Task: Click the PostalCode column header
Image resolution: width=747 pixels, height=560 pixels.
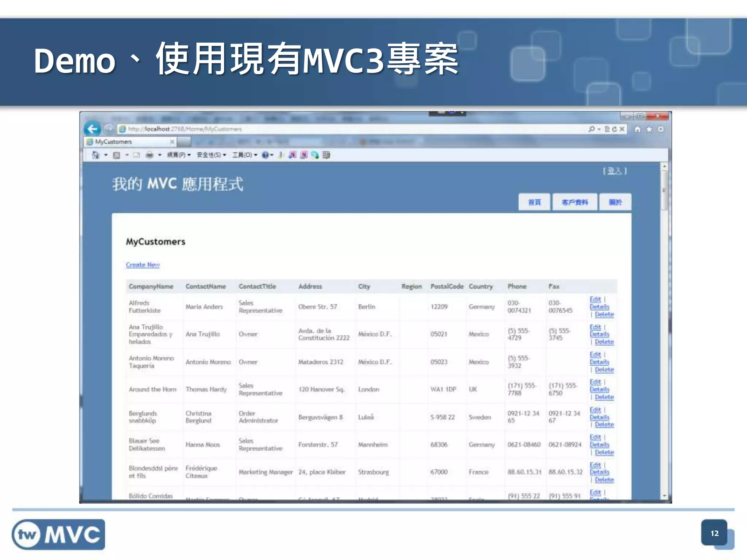Action: pyautogui.click(x=447, y=287)
